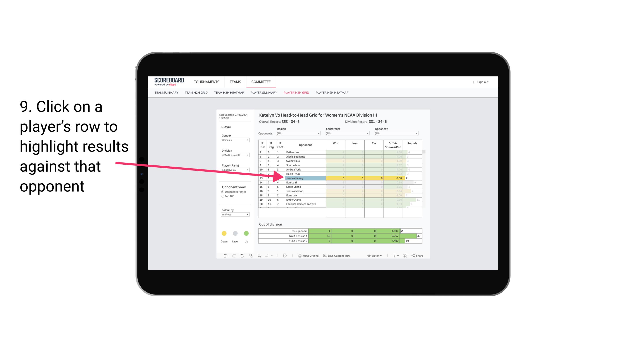Click the redo icon in toolbar
Viewport: 644px width, 346px height.
pos(233,256)
